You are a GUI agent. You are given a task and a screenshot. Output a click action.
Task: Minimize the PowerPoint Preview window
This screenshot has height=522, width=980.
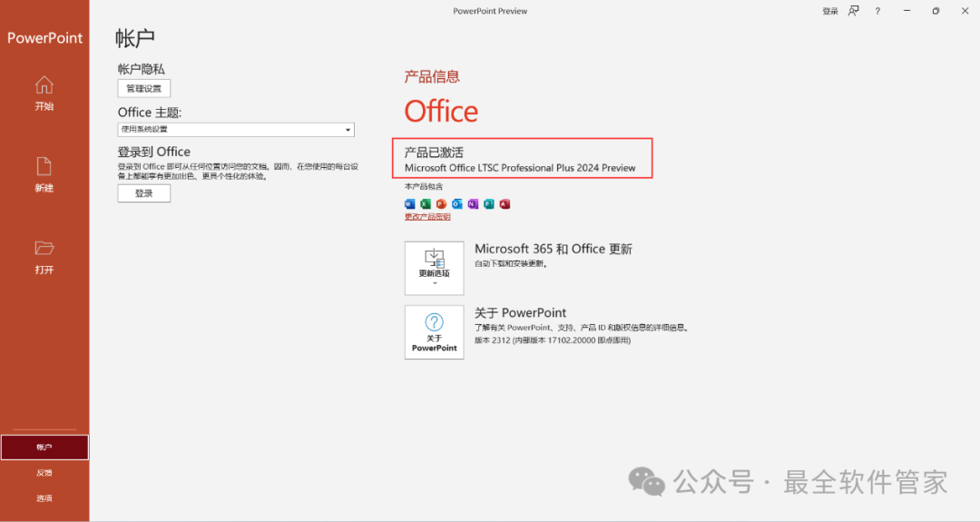click(906, 11)
